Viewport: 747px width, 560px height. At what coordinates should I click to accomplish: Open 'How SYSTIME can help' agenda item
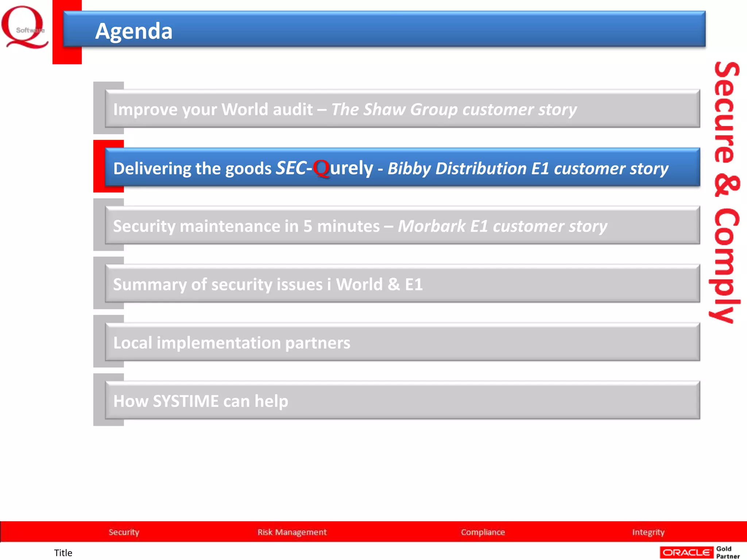402,400
